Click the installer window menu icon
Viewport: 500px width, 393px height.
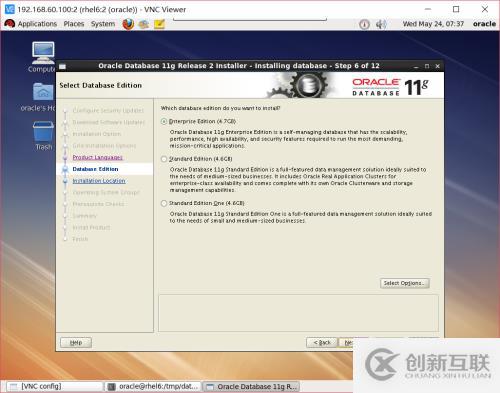click(62, 66)
